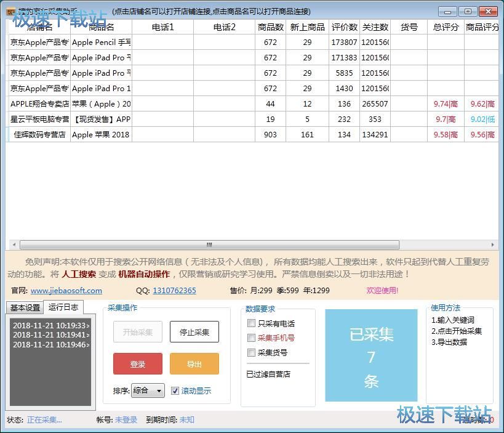Uncheck 滚动显示 checkbox
The height and width of the screenshot is (433, 504).
point(175,391)
